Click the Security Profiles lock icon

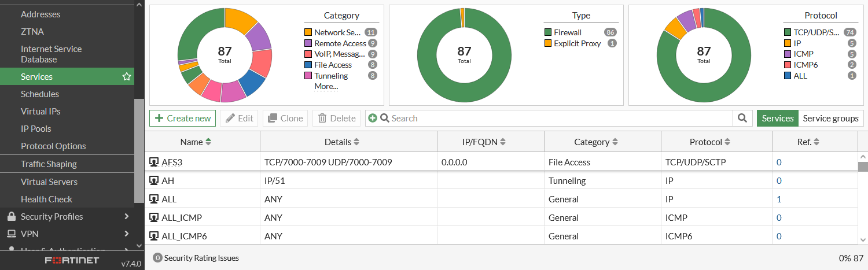pyautogui.click(x=10, y=217)
